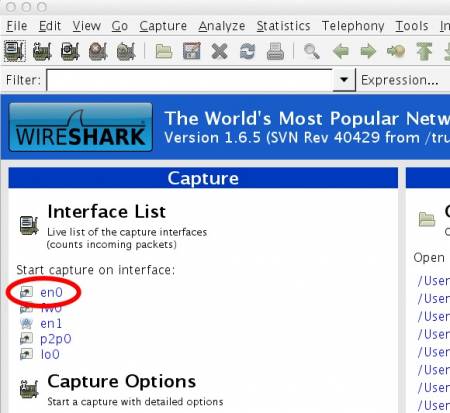Click the Open folder icon in right panel
This screenshot has width=450, height=413.
click(x=427, y=219)
